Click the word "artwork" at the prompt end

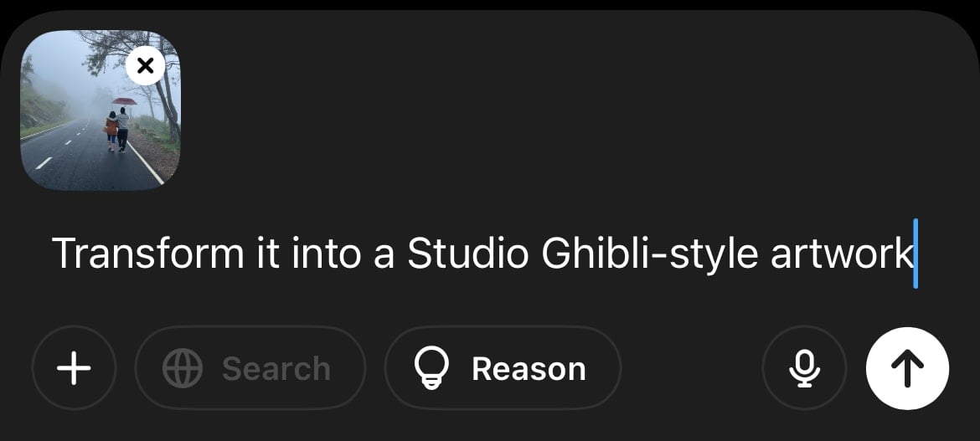(840, 254)
